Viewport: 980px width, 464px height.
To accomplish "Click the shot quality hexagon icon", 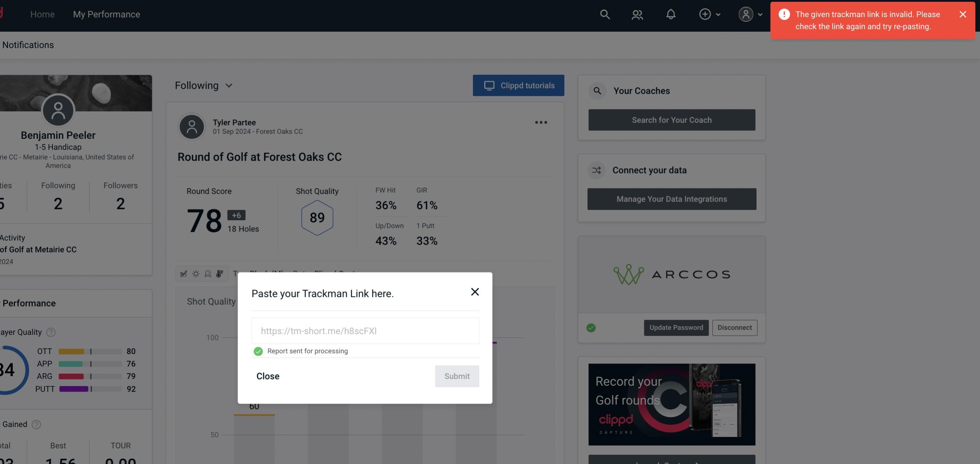I will tap(316, 217).
